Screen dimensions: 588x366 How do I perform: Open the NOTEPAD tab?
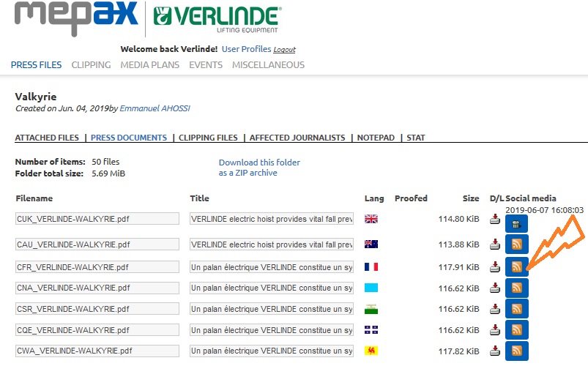pos(376,138)
